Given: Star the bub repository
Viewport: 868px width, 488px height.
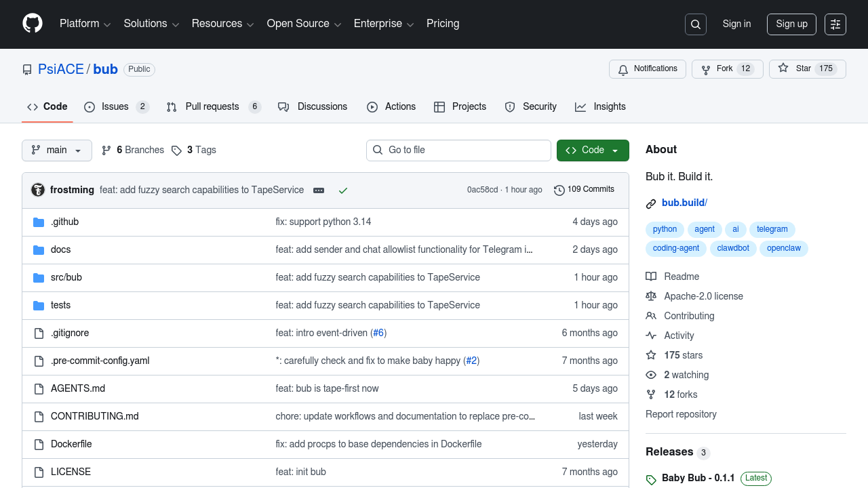Looking at the screenshot, I should pos(807,69).
